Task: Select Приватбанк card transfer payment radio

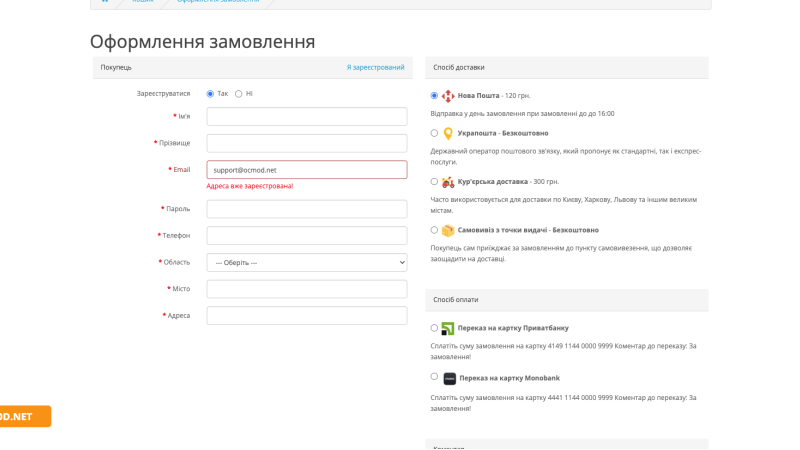Action: [434, 328]
